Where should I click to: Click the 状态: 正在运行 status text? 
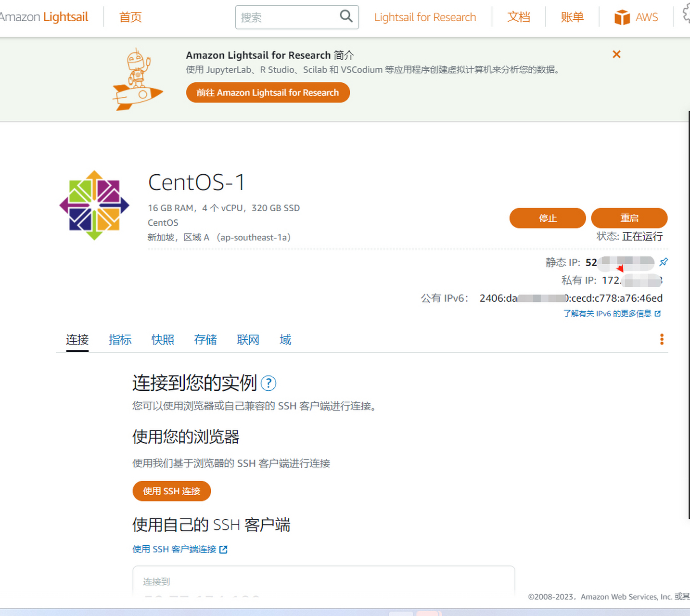[629, 236]
